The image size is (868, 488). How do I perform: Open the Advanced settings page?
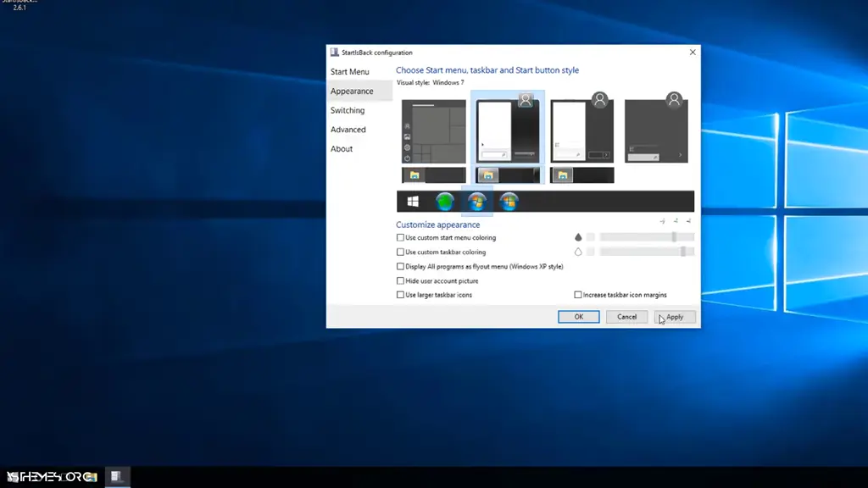tap(348, 129)
